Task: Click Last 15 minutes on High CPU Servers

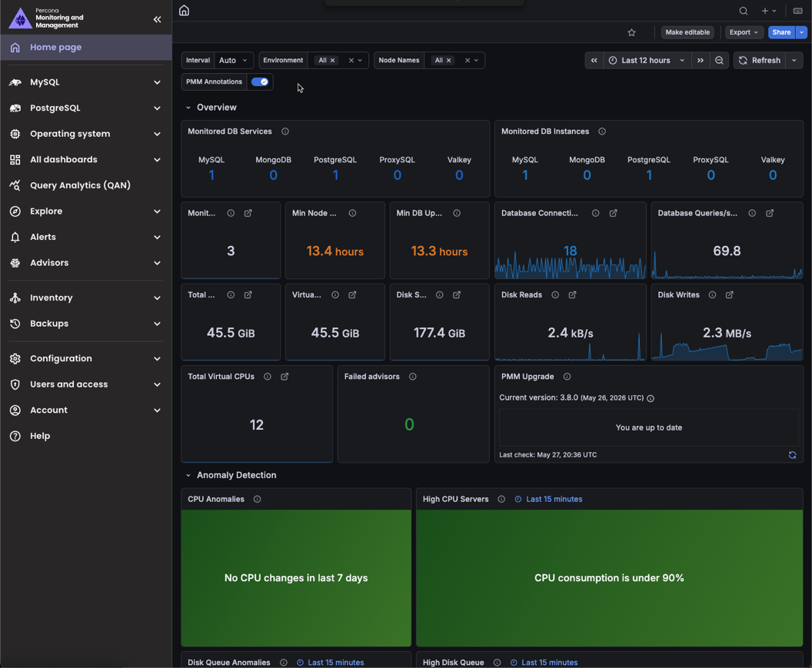Action: [x=548, y=500]
